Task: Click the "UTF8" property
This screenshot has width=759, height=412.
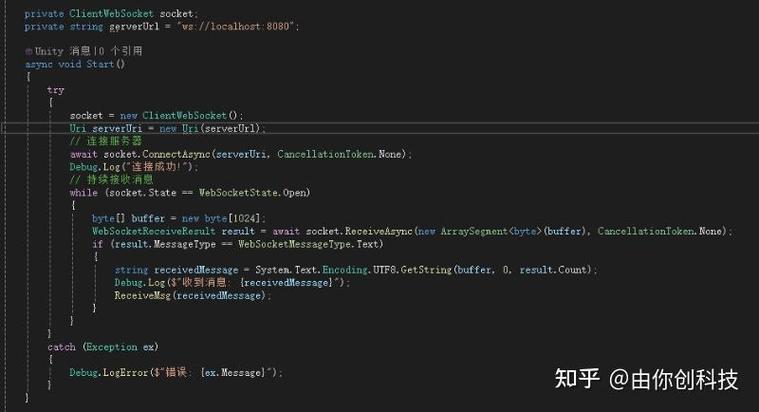Action: tap(385, 270)
